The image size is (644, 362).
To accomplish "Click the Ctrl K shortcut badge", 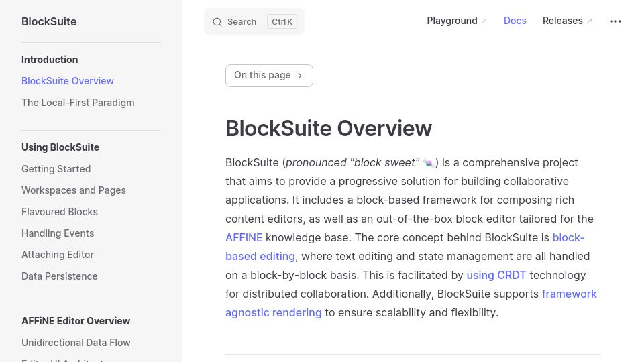I will [x=282, y=21].
